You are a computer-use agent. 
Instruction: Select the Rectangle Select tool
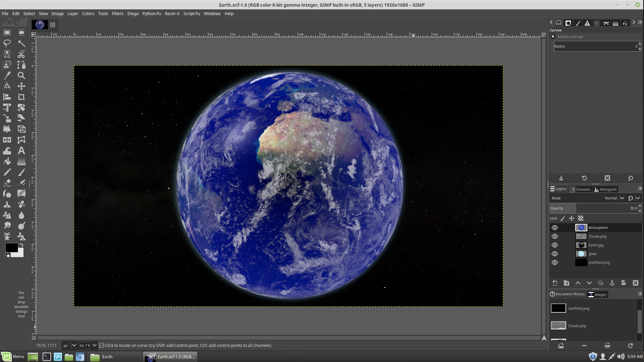tap(7, 33)
